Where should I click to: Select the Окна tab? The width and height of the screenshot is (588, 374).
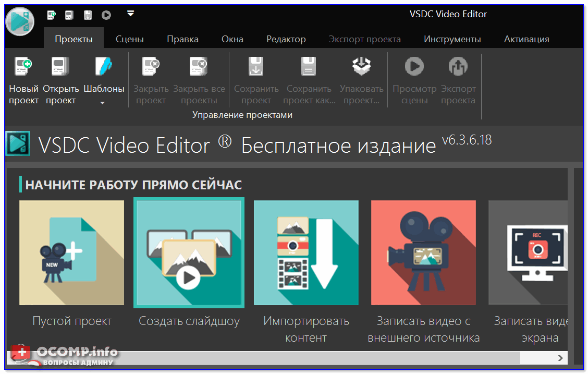232,39
